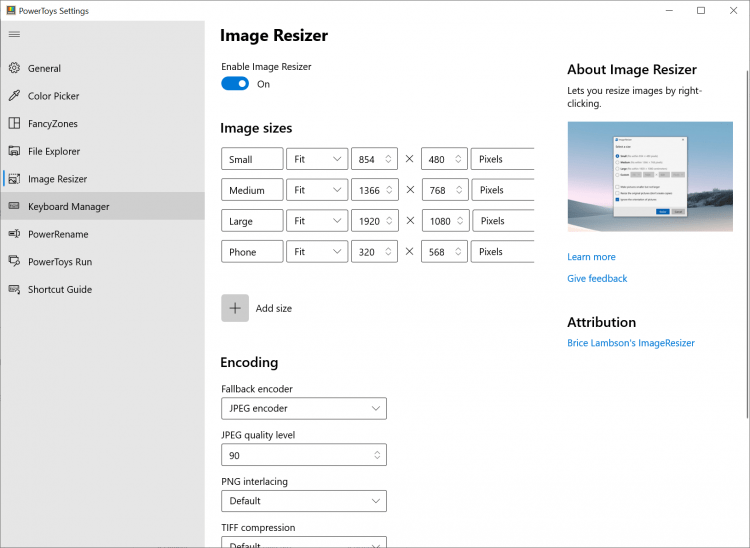The height and width of the screenshot is (548, 750).
Task: Click the General gear icon in sidebar
Action: click(x=14, y=68)
